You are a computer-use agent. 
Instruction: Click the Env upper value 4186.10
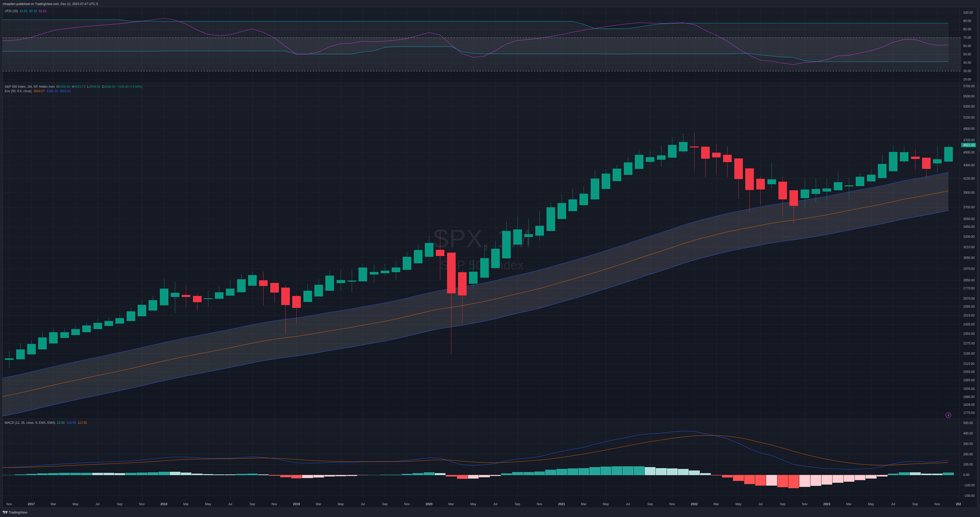(x=52, y=91)
